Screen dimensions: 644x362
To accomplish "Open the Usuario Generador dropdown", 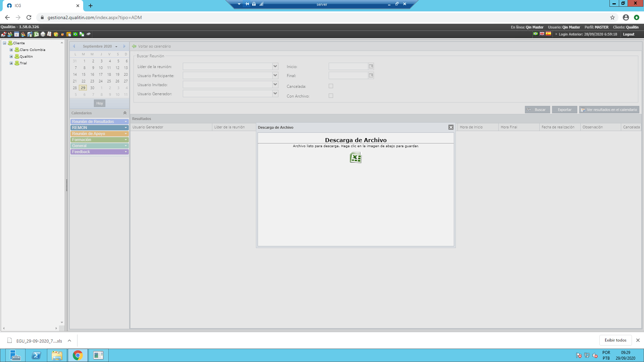I will [x=275, y=94].
